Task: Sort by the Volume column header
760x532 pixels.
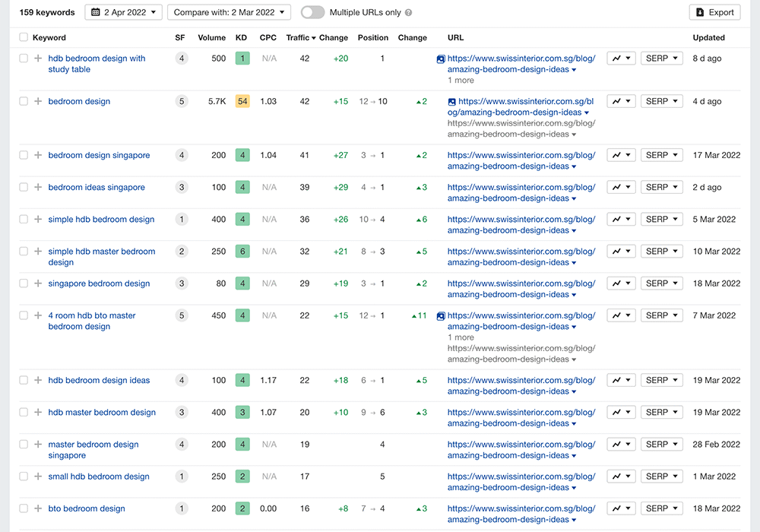Action: [211, 37]
